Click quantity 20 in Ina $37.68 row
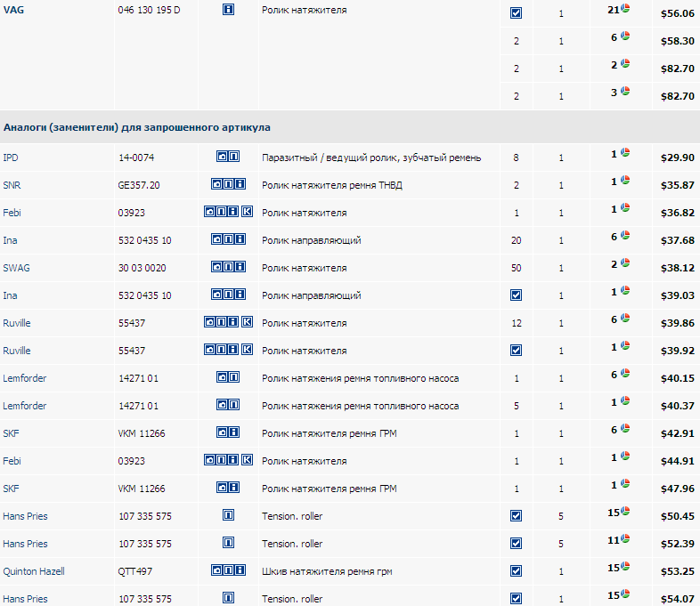This screenshot has height=606, width=700. pyautogui.click(x=516, y=240)
